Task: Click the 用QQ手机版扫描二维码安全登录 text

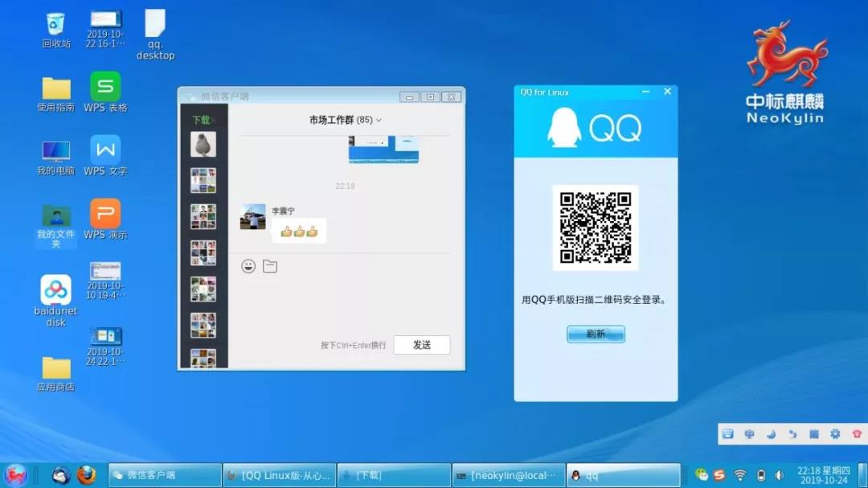Action: [596, 300]
